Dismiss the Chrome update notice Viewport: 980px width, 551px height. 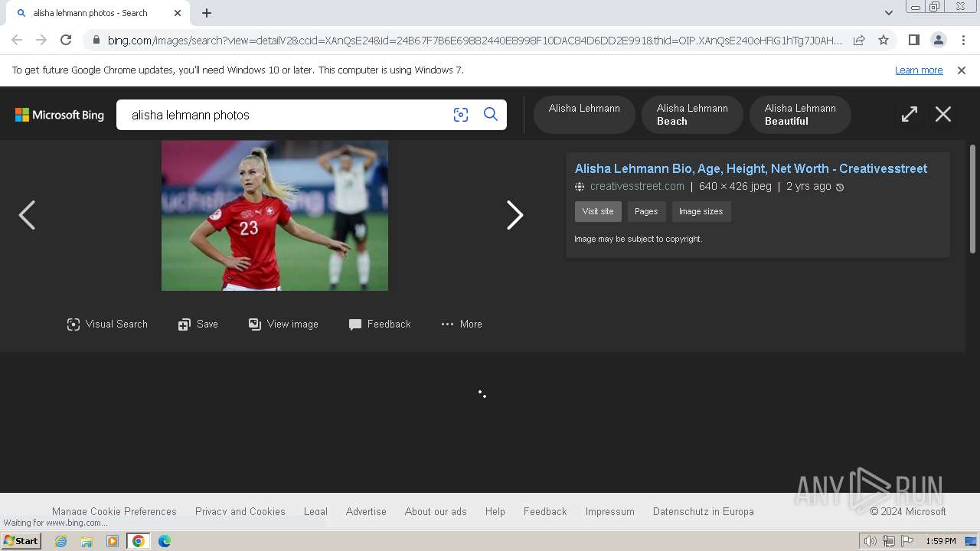point(962,70)
